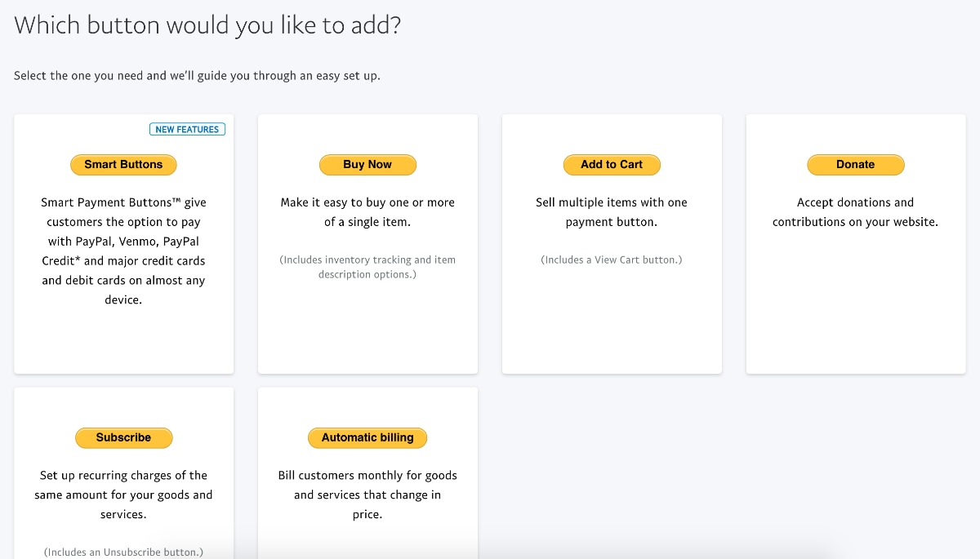The height and width of the screenshot is (559, 980).
Task: Pick the Add to Cart button
Action: (612, 165)
